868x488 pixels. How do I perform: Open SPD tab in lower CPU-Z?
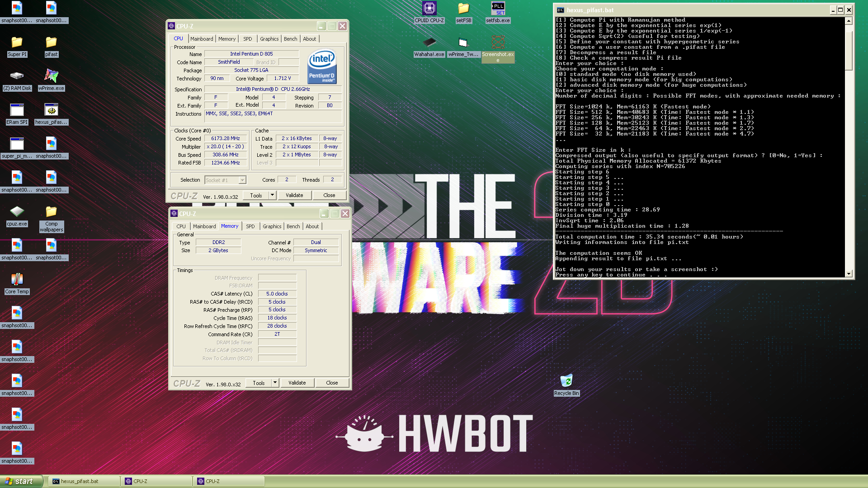tap(250, 226)
